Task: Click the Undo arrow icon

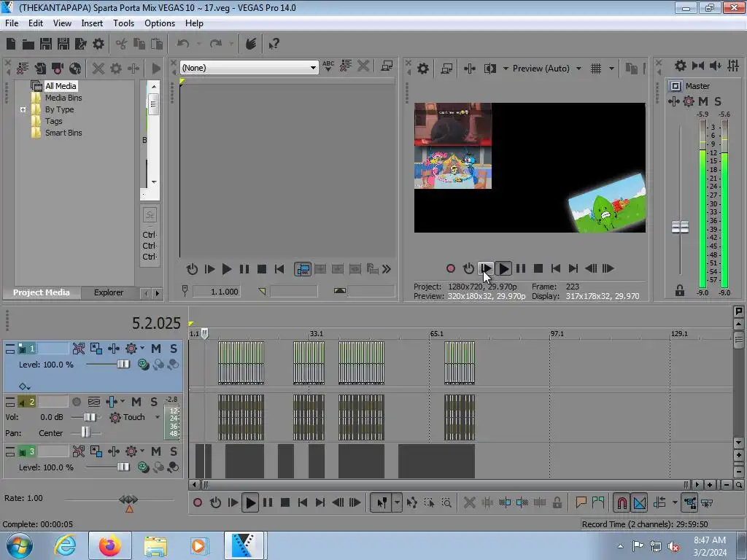Action: click(183, 44)
